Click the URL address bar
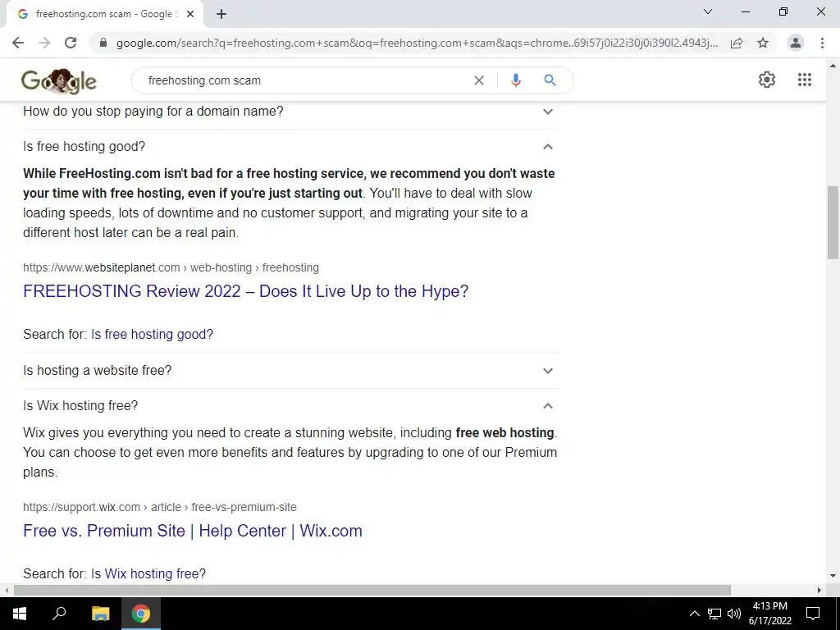 click(418, 43)
